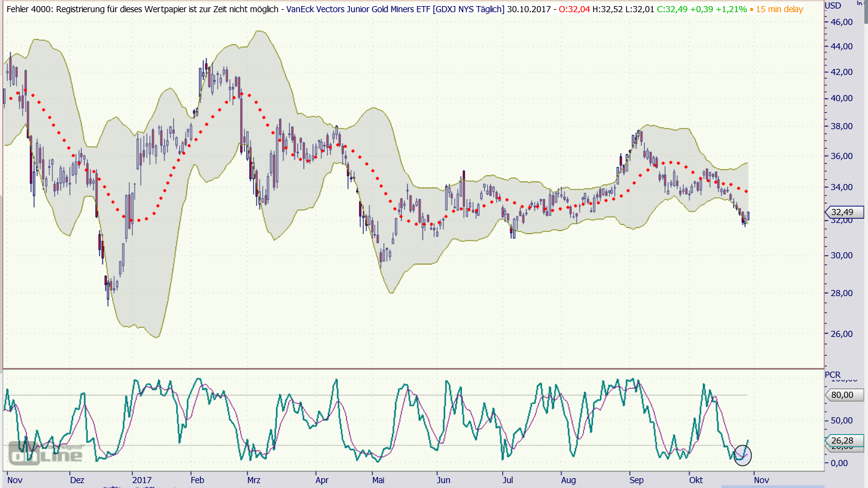
Task: Click the high value H:32,52
Action: (x=609, y=9)
